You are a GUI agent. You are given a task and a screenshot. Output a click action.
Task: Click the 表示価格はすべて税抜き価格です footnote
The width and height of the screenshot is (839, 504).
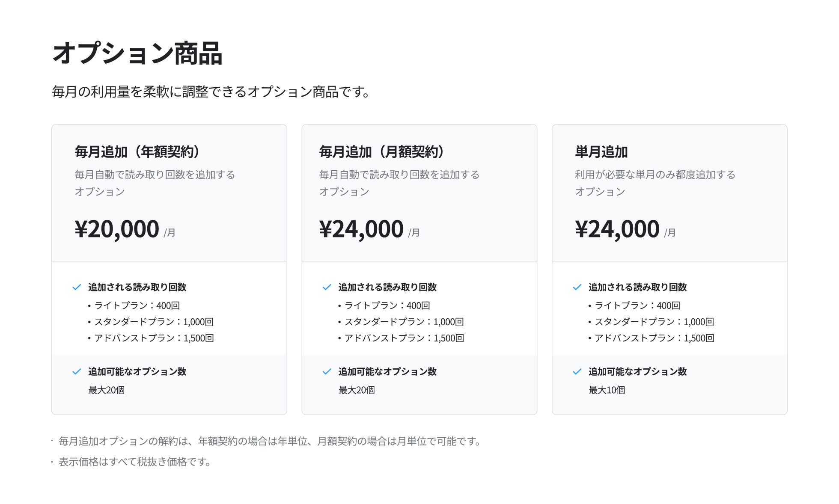pos(135,462)
